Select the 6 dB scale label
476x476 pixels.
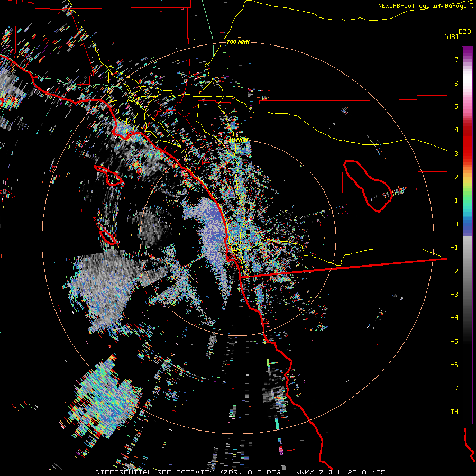[x=456, y=83]
